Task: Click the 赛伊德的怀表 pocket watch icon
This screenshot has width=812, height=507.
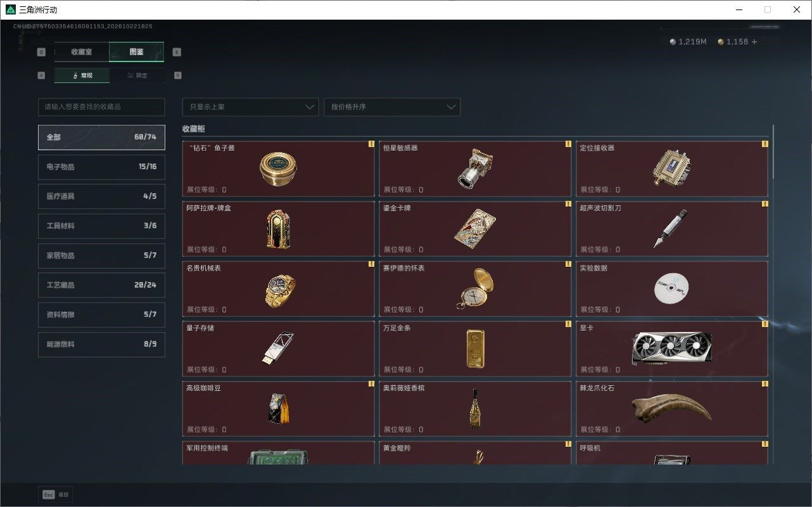Action: [x=475, y=289]
